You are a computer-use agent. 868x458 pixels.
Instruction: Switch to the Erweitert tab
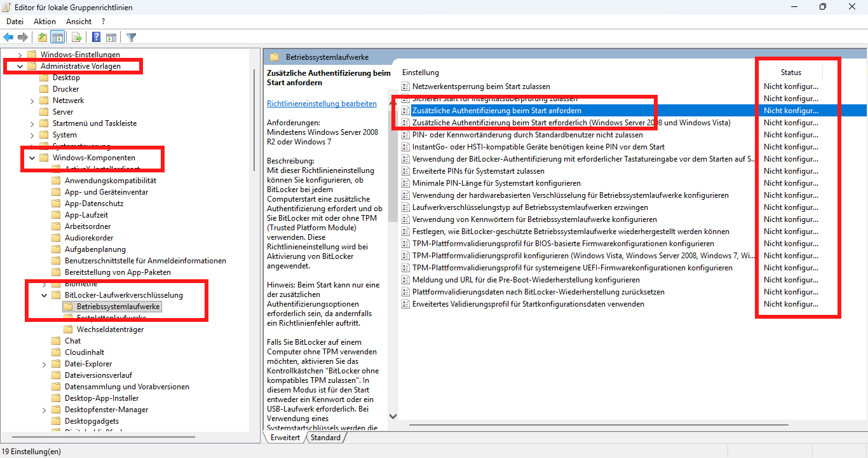285,438
